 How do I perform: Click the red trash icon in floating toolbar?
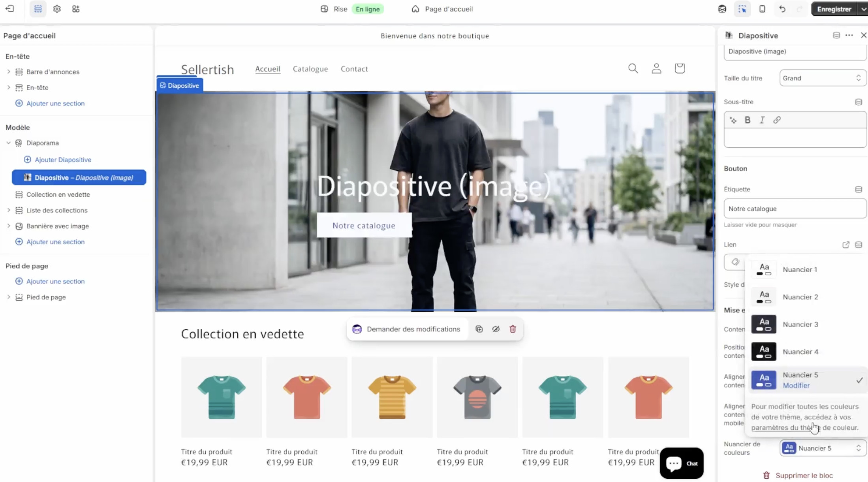[x=513, y=329]
